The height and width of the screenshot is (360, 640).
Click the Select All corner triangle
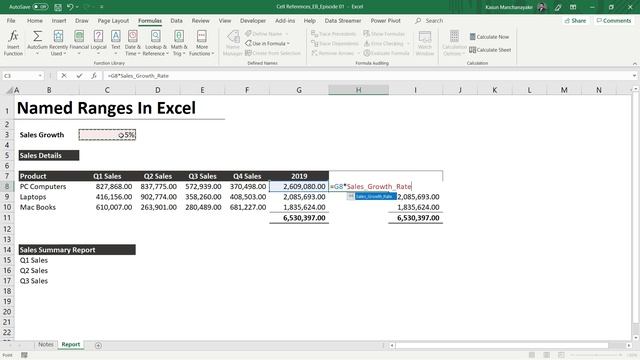(9, 90)
